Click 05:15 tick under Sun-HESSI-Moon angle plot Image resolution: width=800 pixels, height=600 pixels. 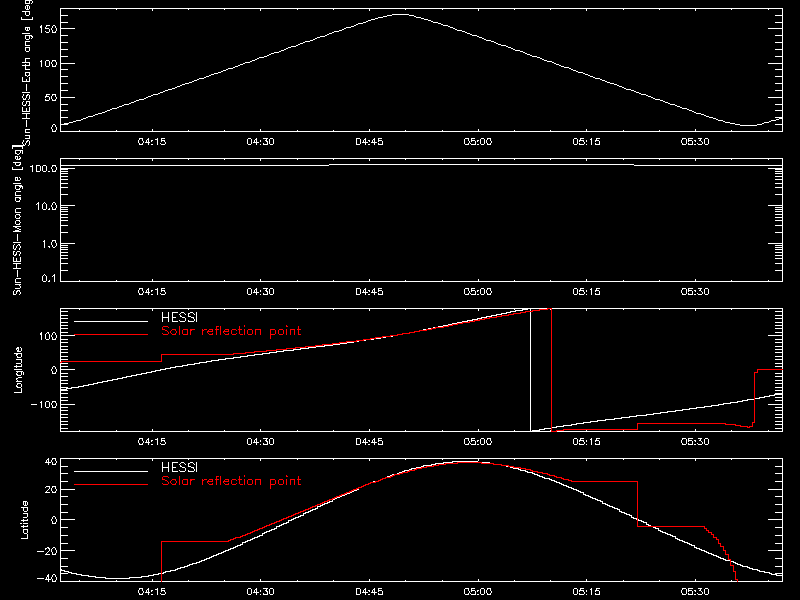click(x=586, y=292)
